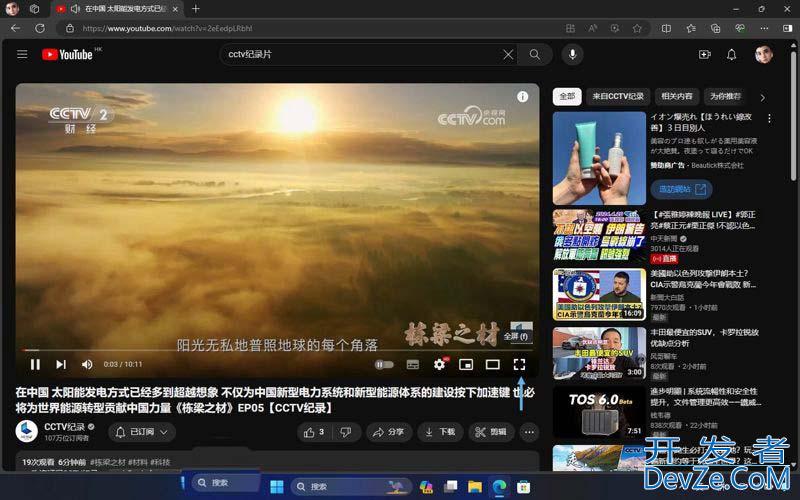
Task: Expand the 已订阅 subscription dropdown
Action: [142, 432]
